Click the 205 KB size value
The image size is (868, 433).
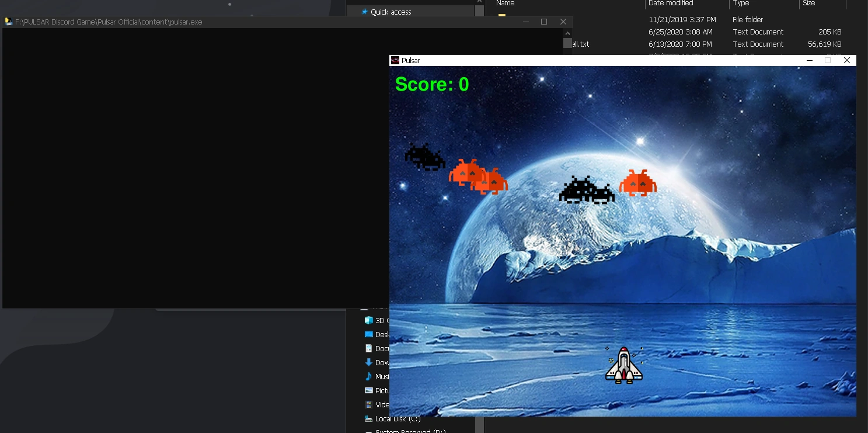[x=831, y=32]
